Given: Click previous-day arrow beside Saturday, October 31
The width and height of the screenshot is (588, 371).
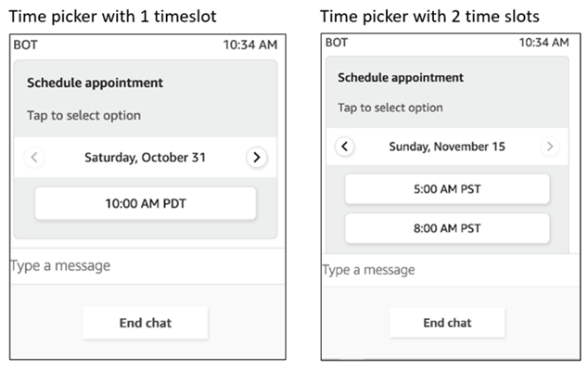Looking at the screenshot, I should 34,158.
